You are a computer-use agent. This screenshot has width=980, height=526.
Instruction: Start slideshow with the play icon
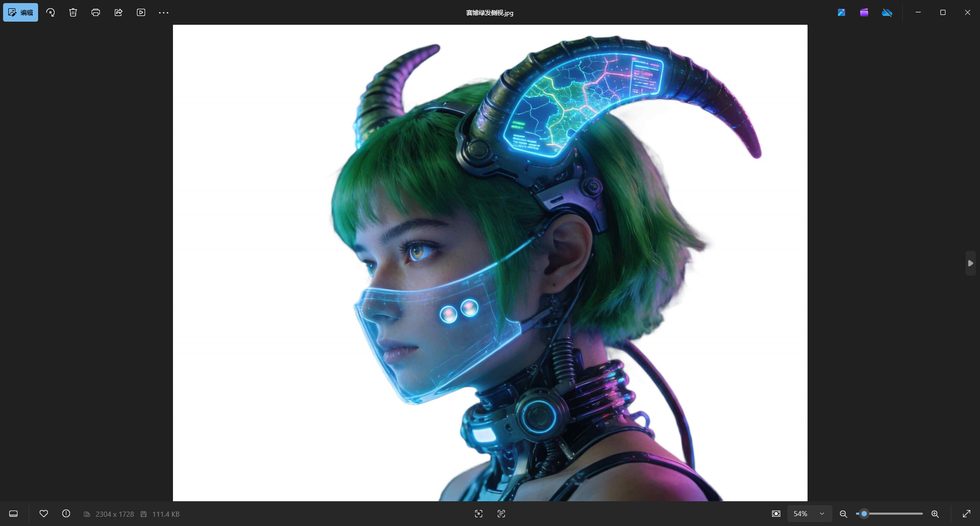coord(141,12)
